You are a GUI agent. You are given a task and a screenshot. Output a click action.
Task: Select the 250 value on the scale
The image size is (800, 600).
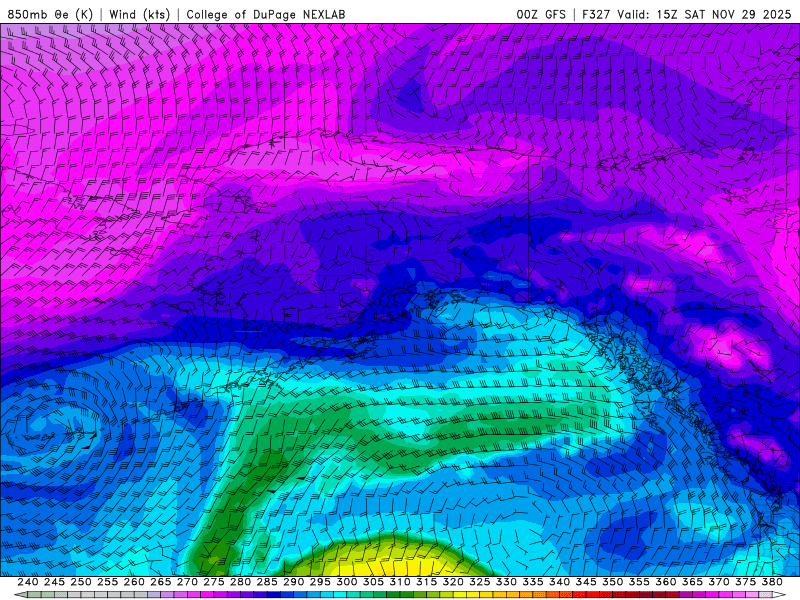coord(81,582)
